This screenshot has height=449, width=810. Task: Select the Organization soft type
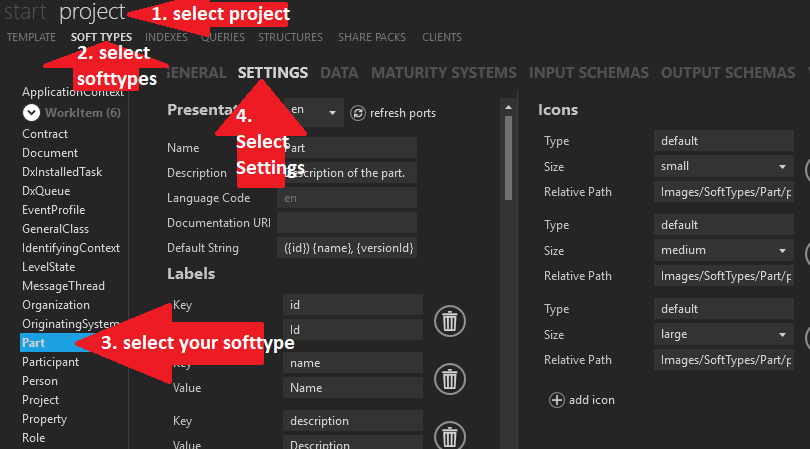coord(56,305)
